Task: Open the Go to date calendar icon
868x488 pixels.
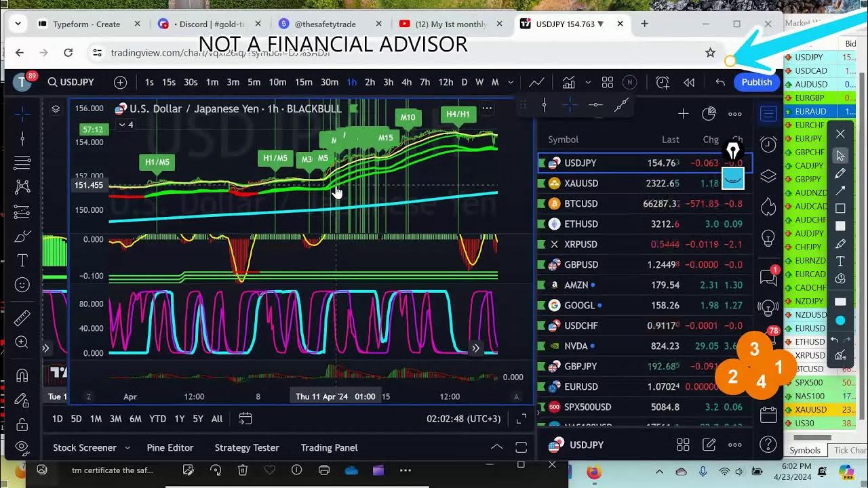Action: 245,419
